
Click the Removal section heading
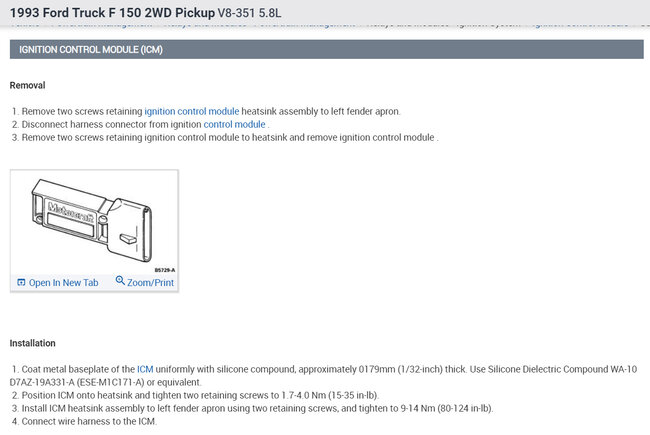point(27,85)
